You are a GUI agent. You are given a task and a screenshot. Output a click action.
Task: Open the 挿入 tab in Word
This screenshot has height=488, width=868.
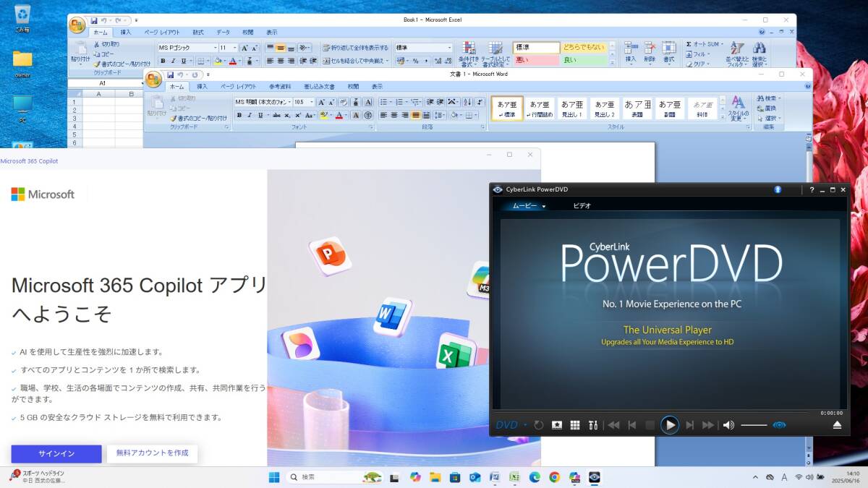[202, 86]
